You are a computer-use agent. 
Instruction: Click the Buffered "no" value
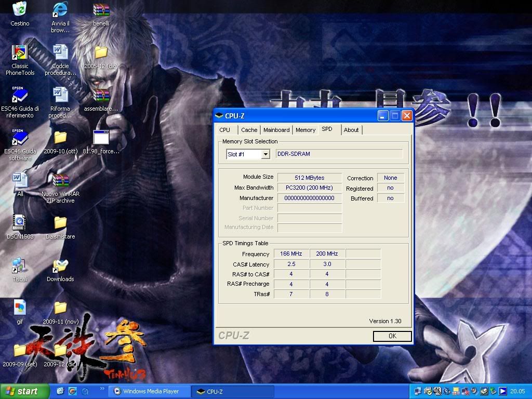(x=391, y=198)
